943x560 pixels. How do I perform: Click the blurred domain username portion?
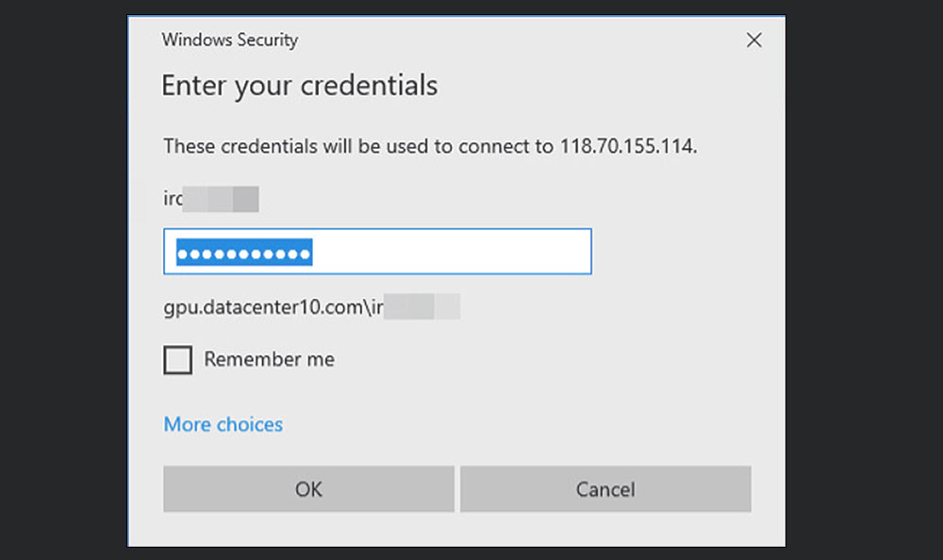tap(422, 306)
